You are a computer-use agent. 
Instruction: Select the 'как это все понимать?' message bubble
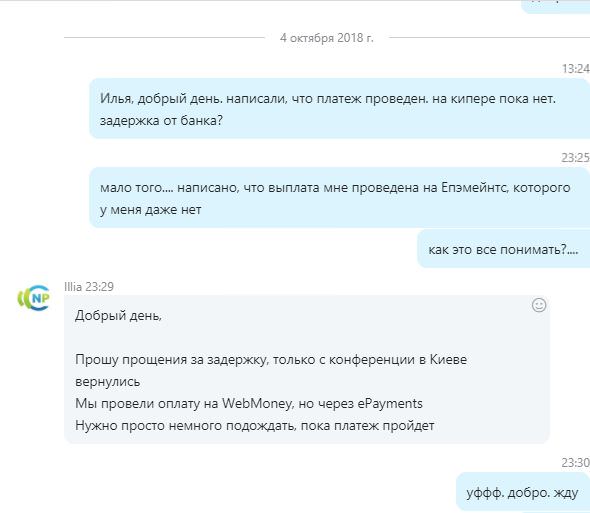pyautogui.click(x=503, y=249)
